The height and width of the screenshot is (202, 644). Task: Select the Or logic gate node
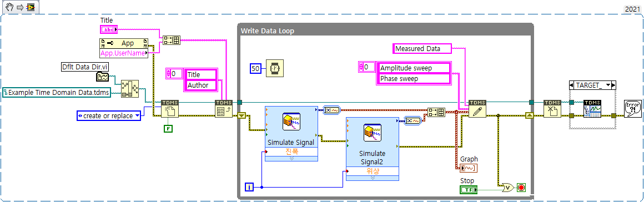tap(509, 187)
